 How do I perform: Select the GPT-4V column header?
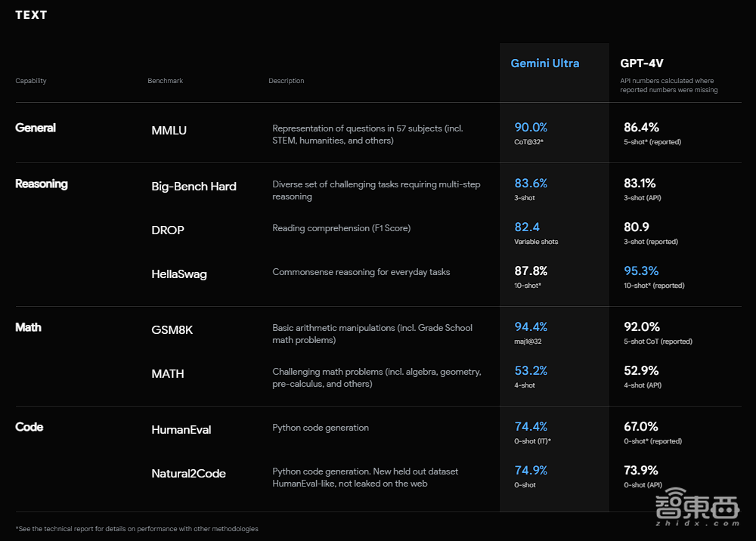642,63
